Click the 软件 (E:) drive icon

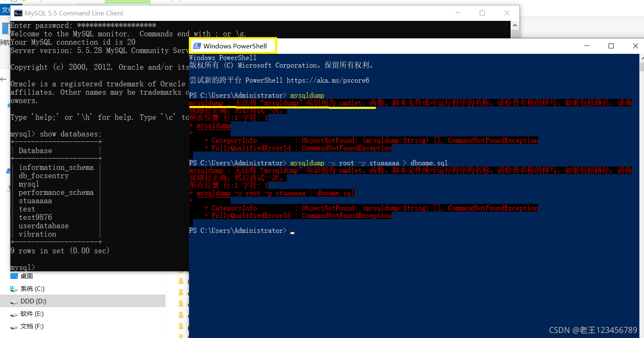14,314
